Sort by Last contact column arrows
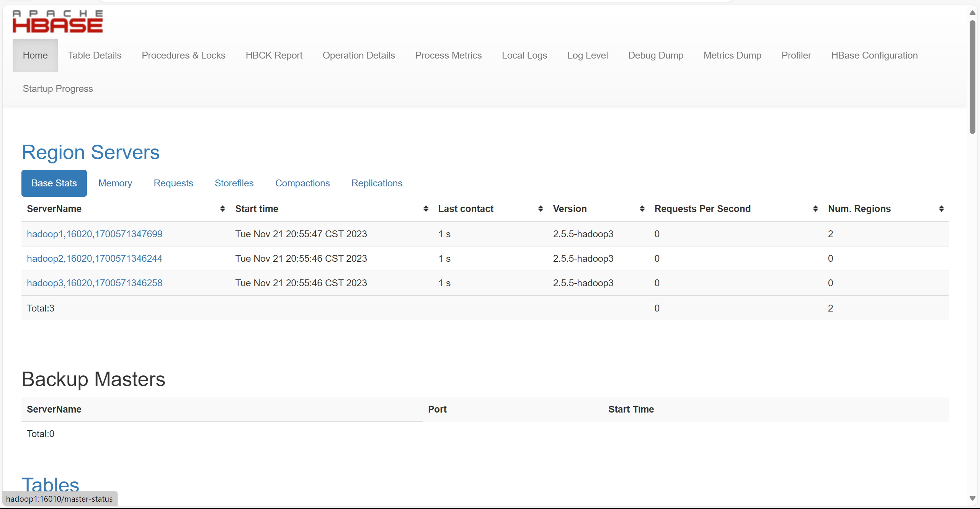 (x=541, y=209)
